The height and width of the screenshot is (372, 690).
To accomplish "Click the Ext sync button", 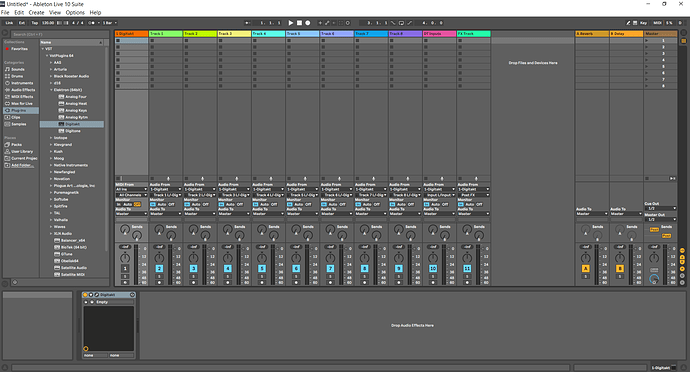I will point(22,23).
